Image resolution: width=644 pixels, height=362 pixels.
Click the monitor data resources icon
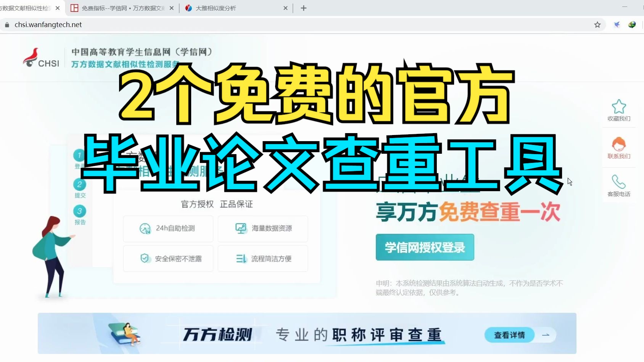point(241,228)
